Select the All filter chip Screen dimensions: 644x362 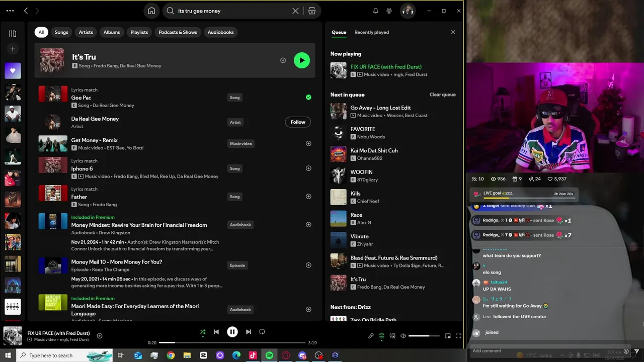tap(41, 32)
